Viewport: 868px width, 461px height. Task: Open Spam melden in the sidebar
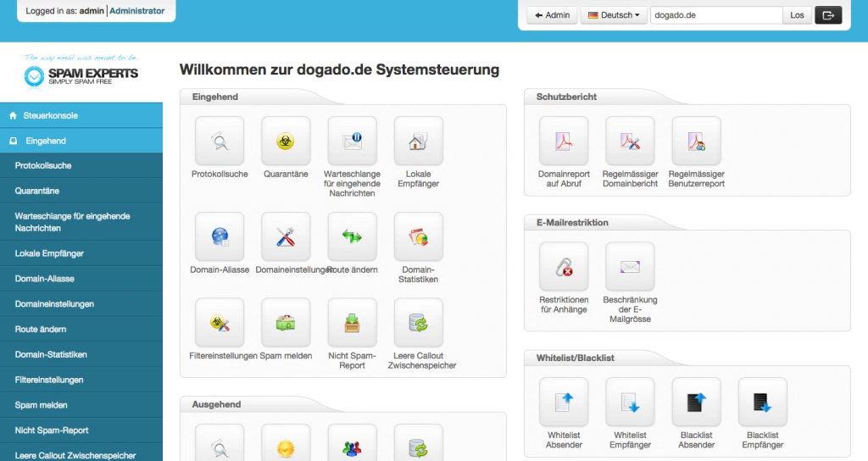tap(81, 405)
